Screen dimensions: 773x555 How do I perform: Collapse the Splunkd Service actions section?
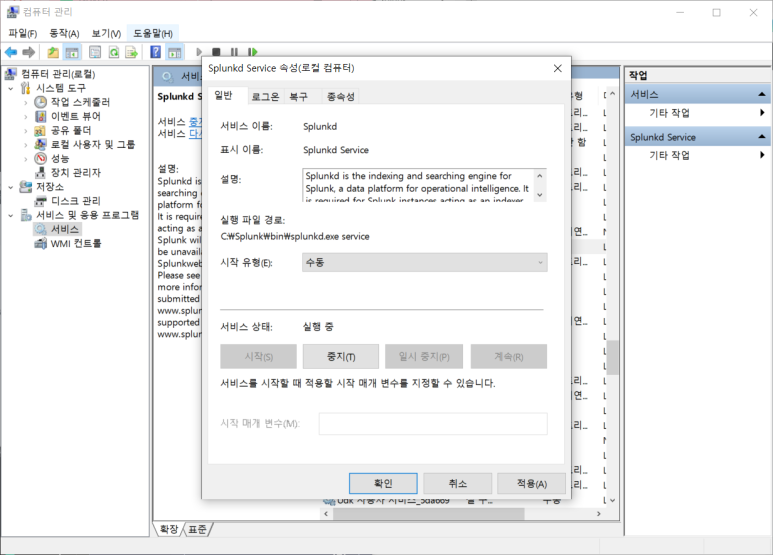click(762, 137)
